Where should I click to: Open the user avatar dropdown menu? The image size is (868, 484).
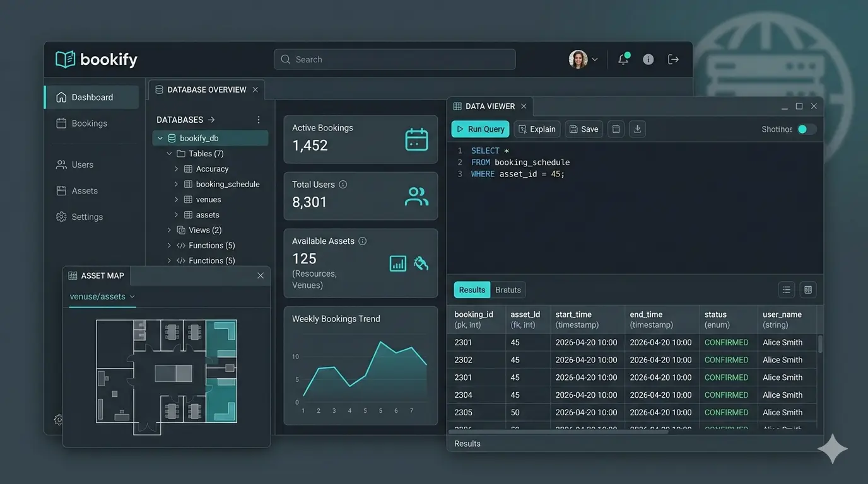[584, 59]
